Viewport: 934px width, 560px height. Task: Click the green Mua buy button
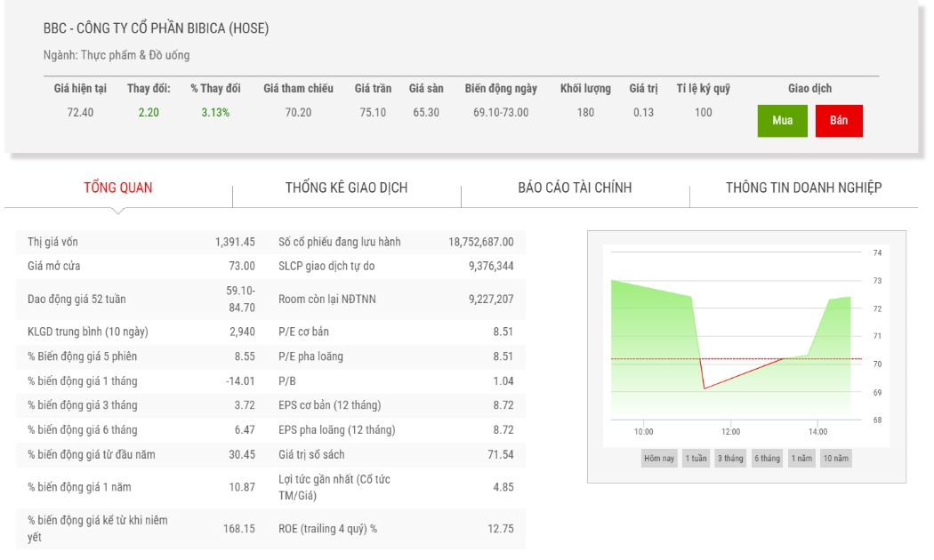782,121
